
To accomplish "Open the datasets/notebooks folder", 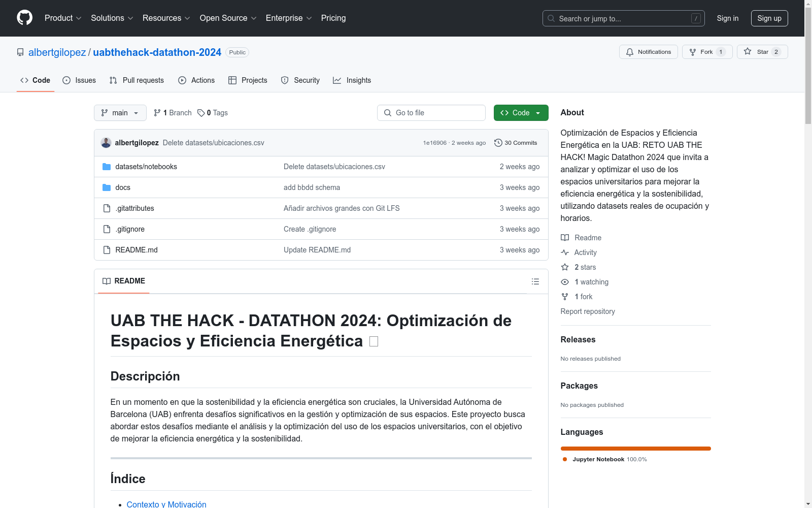I will point(146,167).
